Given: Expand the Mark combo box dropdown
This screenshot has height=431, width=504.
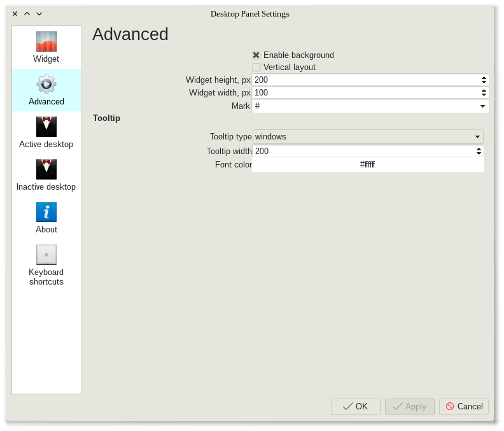Looking at the screenshot, I should [x=482, y=106].
